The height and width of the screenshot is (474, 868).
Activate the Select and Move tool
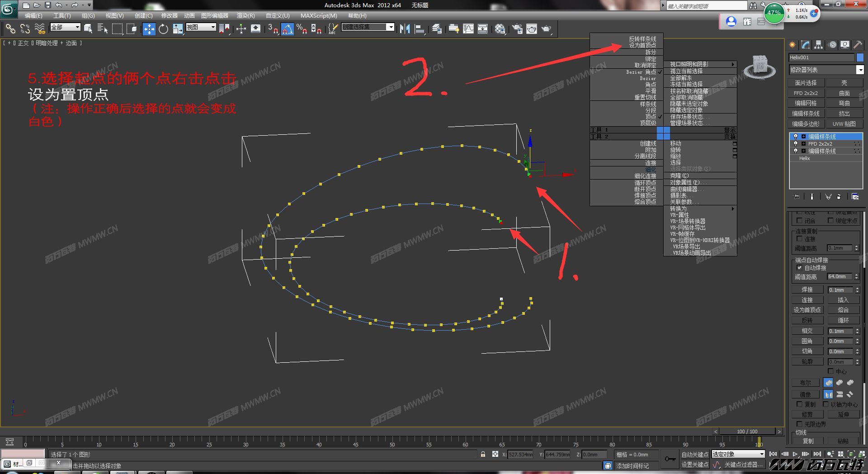click(x=149, y=29)
